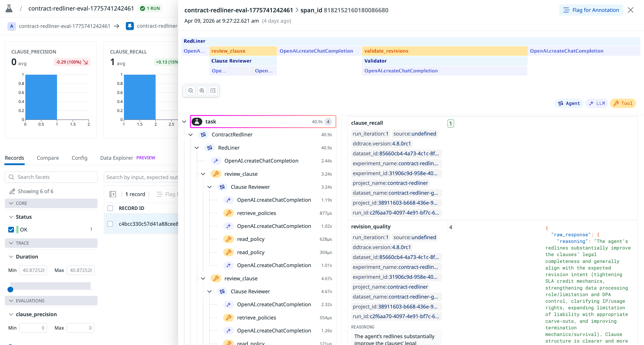Screen dimensions: 644x345
Task: Select the wrench icon on retrieve_policies span
Action: 228,213
